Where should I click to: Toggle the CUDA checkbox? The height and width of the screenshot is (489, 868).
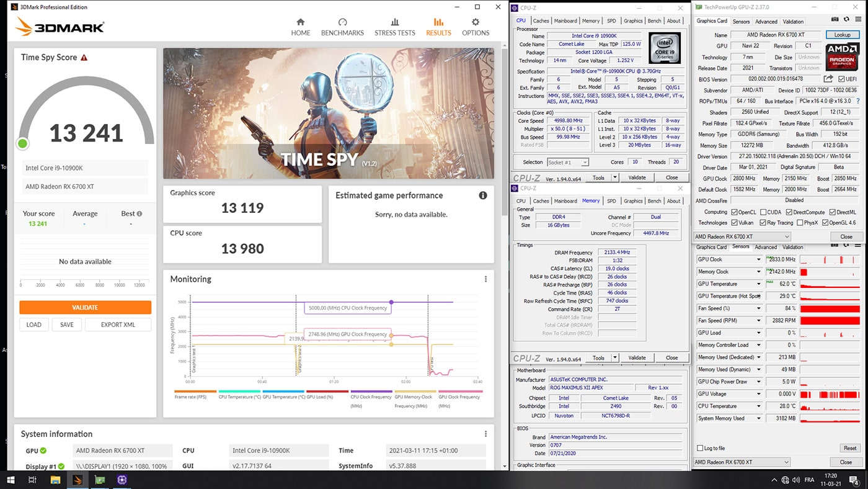[x=763, y=212]
